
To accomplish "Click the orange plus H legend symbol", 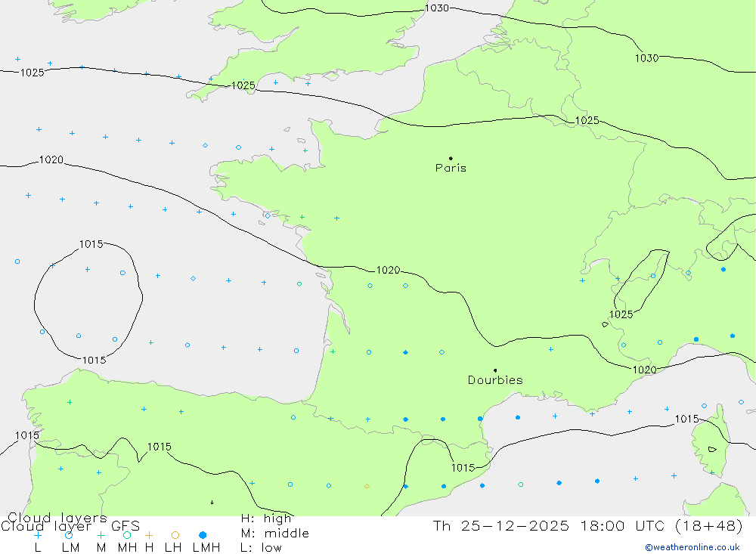I will [x=149, y=535].
